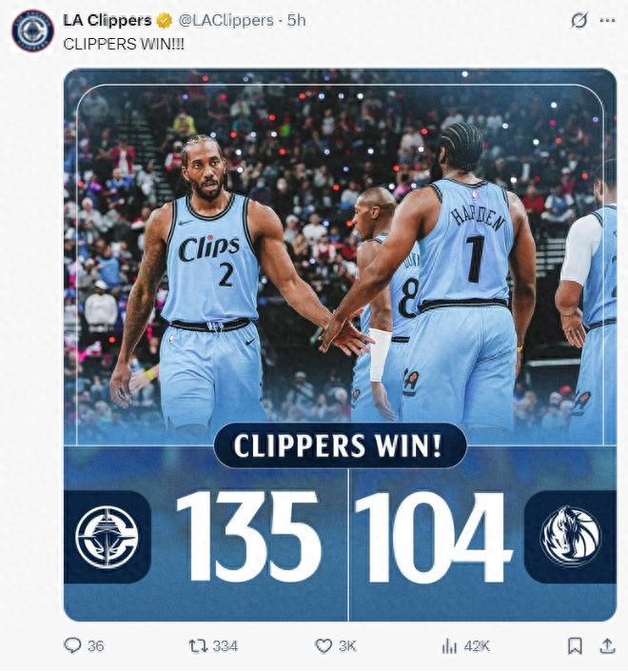Open the LA Clippers profile avatar
The height and width of the screenshot is (672, 628).
click(x=32, y=30)
